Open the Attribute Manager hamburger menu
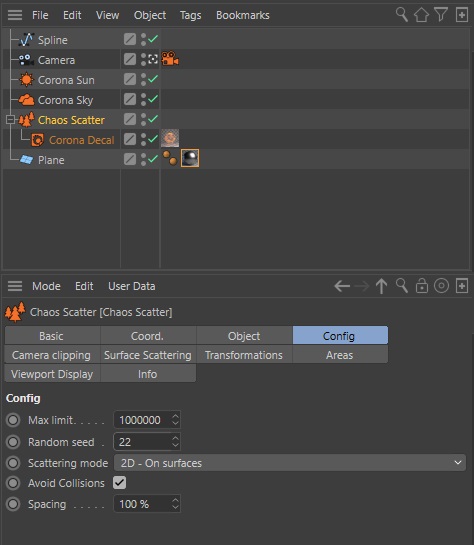The width and height of the screenshot is (474, 545). pyautogui.click(x=15, y=286)
